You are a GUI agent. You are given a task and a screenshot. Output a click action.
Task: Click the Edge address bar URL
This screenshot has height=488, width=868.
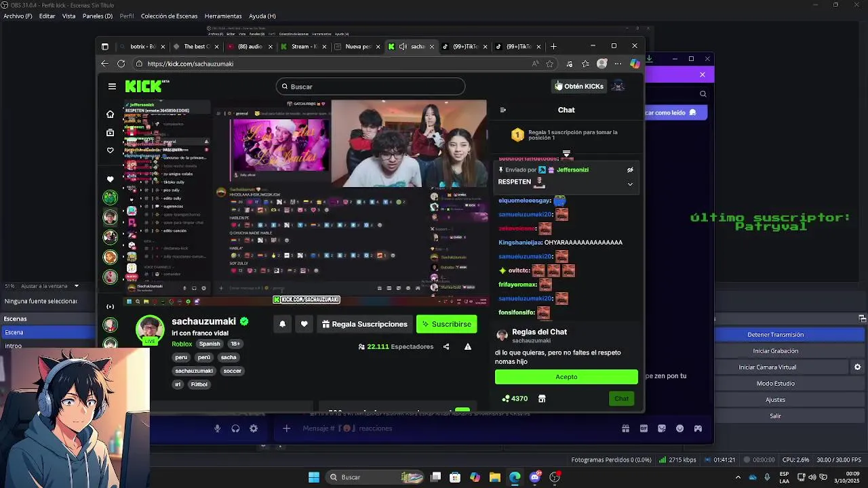190,64
